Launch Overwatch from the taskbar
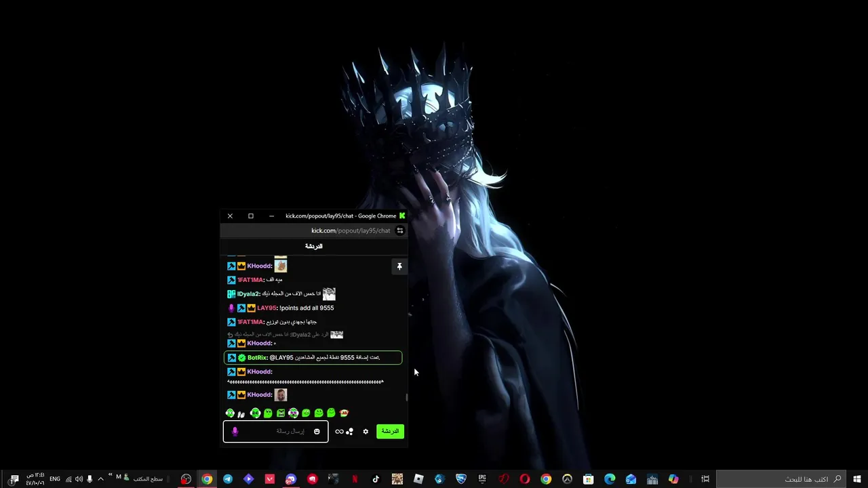The width and height of the screenshot is (868, 488). click(x=568, y=479)
